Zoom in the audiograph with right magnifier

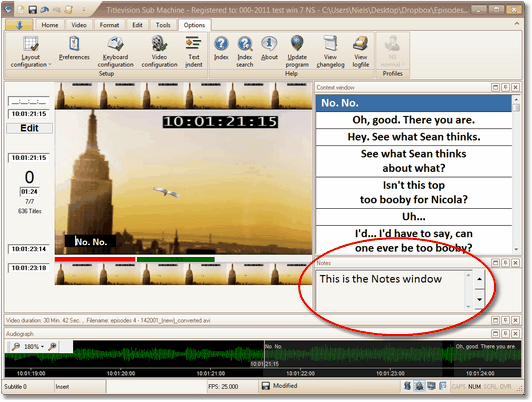point(52,346)
